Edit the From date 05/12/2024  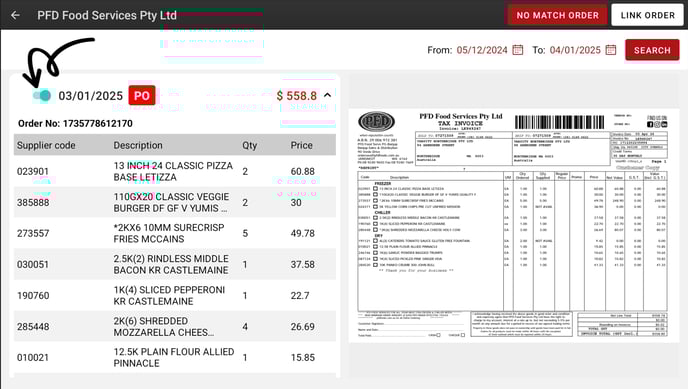click(x=482, y=50)
